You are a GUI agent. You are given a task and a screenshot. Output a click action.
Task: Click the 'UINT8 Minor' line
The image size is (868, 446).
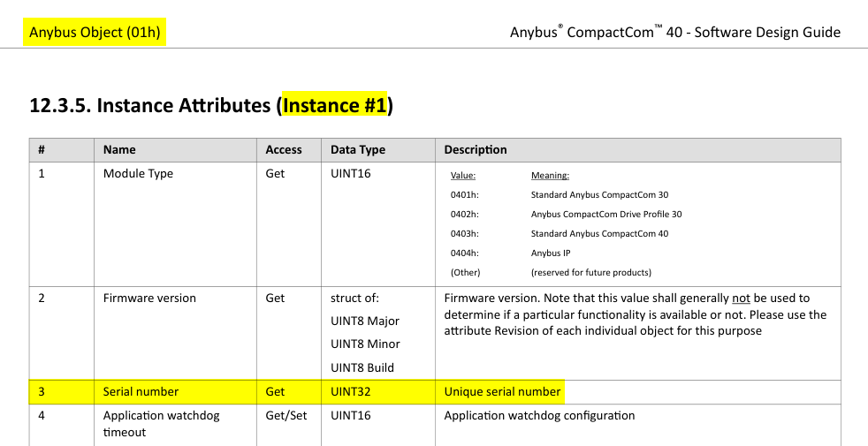(365, 344)
